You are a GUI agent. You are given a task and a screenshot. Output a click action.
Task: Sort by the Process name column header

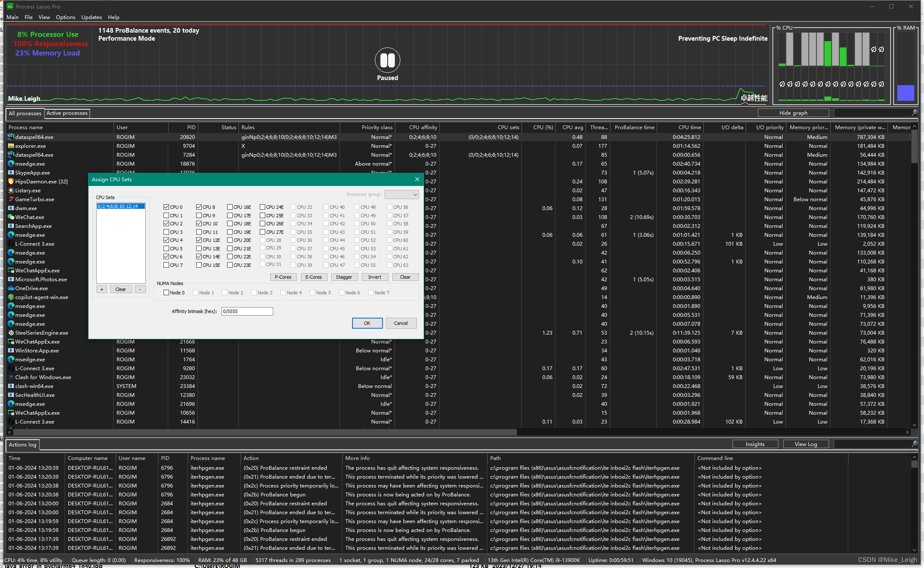tap(60, 127)
